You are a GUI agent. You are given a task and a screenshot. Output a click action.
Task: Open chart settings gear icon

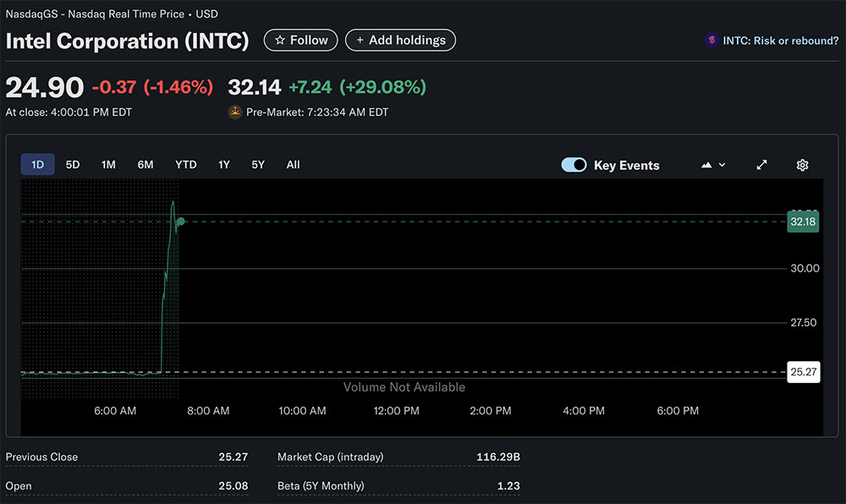point(802,165)
